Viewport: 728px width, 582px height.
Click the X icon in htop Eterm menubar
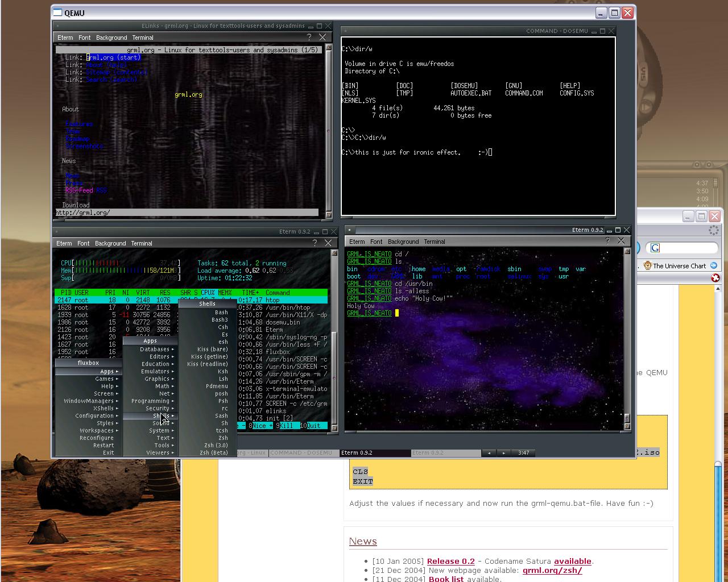[328, 243]
